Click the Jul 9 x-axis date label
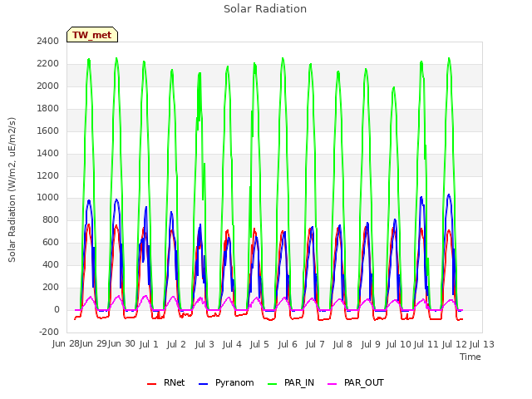The height and width of the screenshot is (399, 532). (371, 344)
